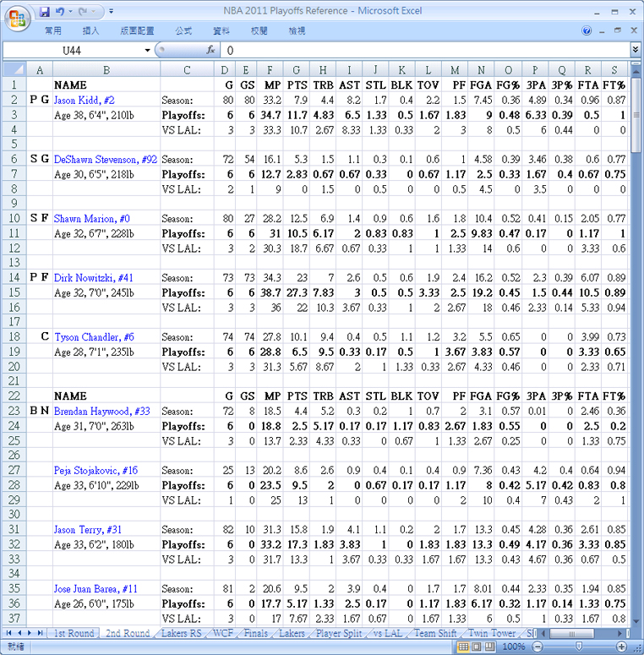Open the Jason Terry, #31 hyperlink
644x655 pixels.
point(88,530)
